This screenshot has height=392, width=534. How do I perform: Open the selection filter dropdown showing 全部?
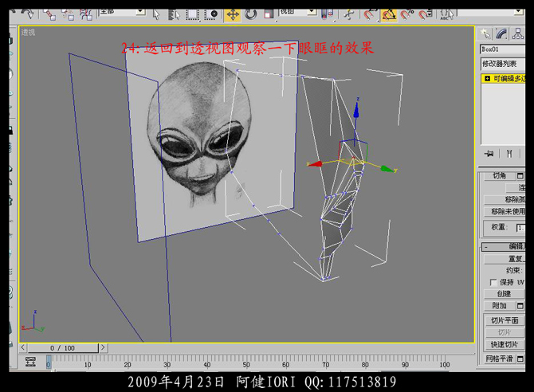[122, 12]
